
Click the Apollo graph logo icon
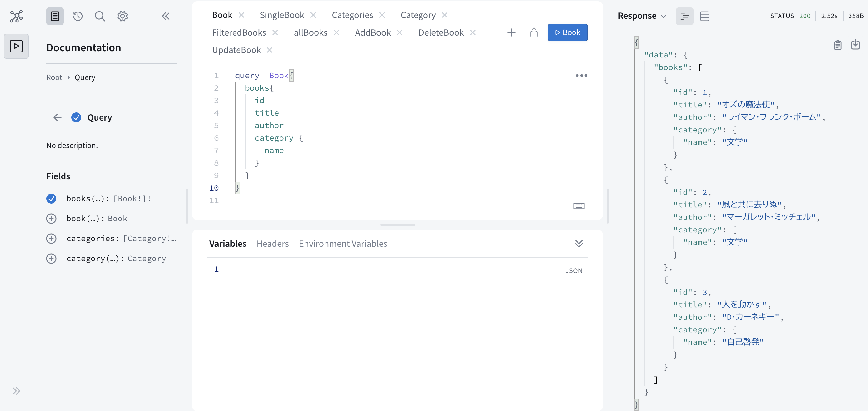point(16,16)
